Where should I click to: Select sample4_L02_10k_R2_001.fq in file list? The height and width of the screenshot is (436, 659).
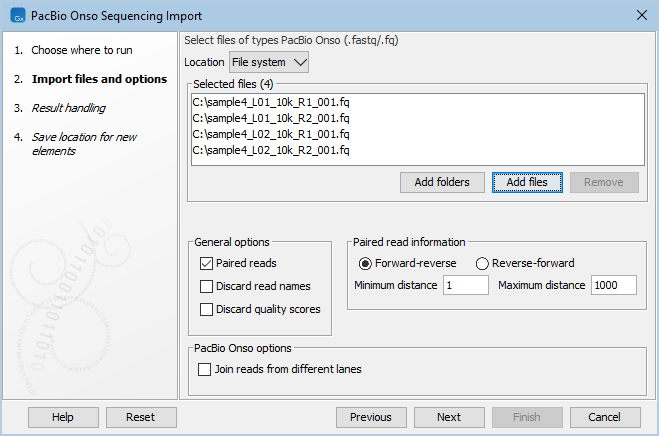[x=270, y=151]
